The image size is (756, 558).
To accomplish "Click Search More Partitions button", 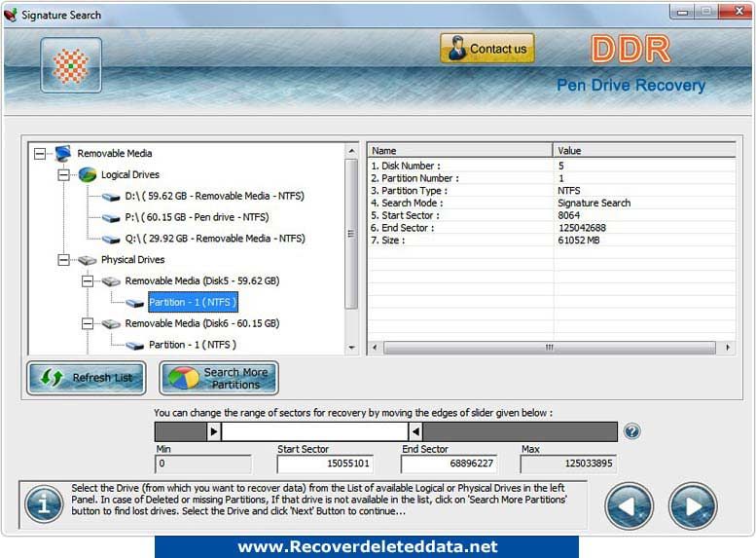I will pos(219,378).
